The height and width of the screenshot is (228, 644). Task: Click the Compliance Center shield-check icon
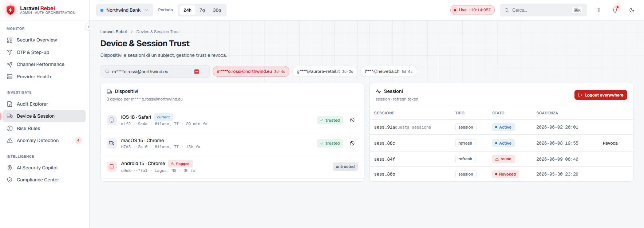[10, 180]
